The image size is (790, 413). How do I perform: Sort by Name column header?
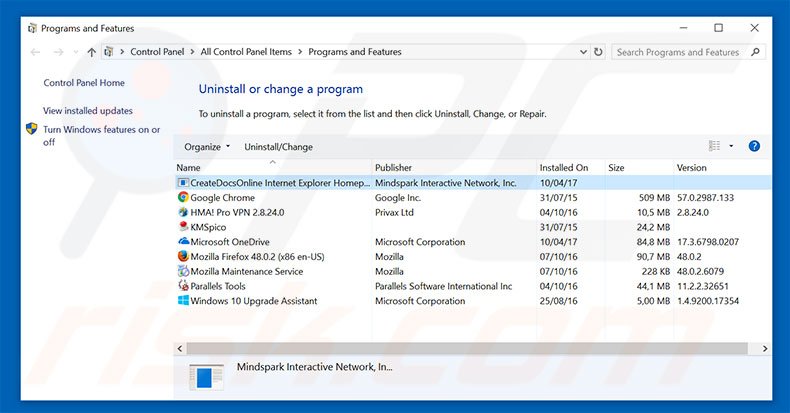[188, 168]
